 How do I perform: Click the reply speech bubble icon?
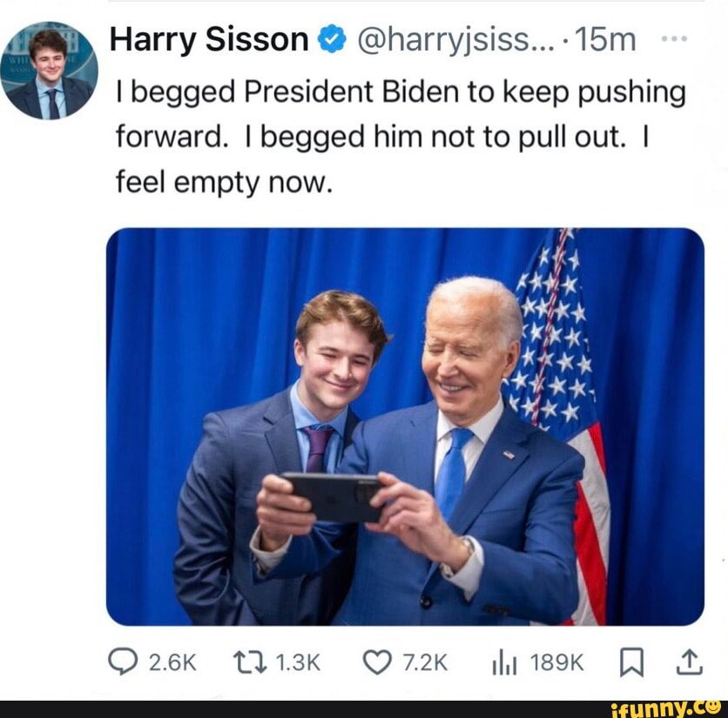123,661
